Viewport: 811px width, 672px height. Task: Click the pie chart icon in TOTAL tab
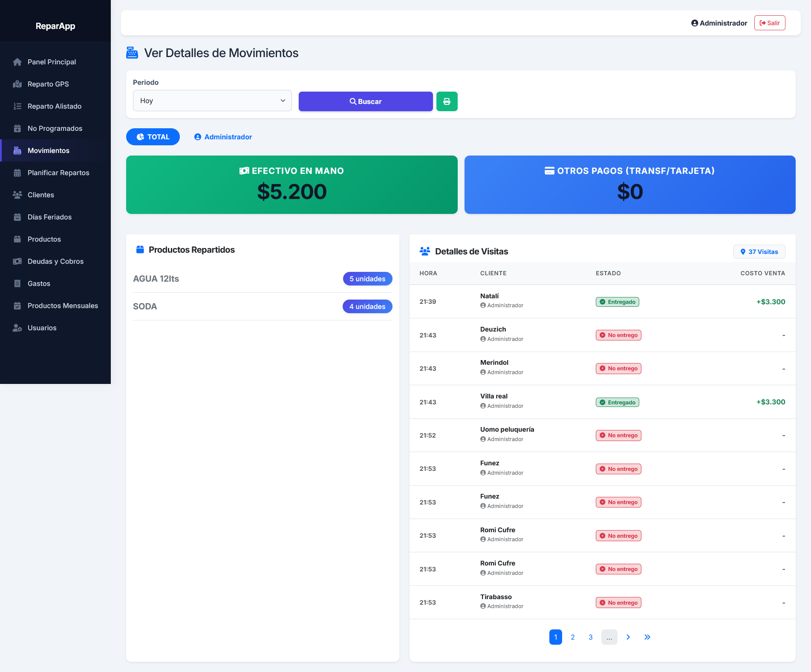(x=140, y=137)
